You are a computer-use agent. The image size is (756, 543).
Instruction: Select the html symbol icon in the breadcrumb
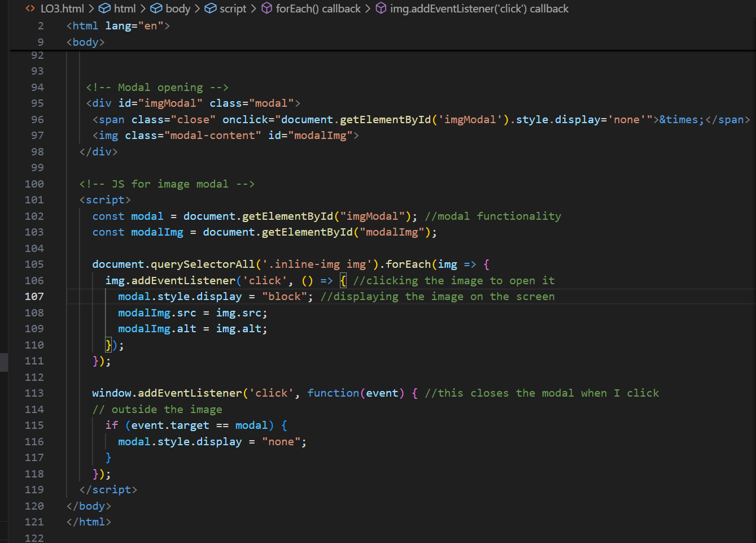click(103, 8)
